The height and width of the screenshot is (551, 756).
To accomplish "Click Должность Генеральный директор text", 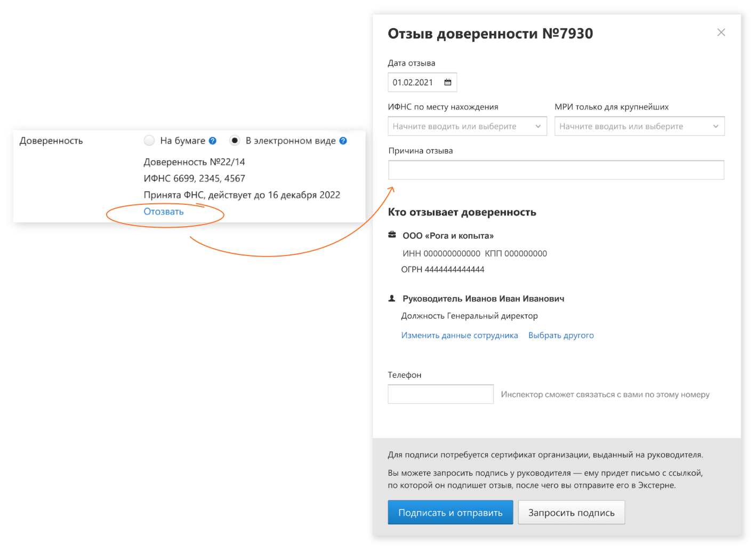I will [469, 316].
